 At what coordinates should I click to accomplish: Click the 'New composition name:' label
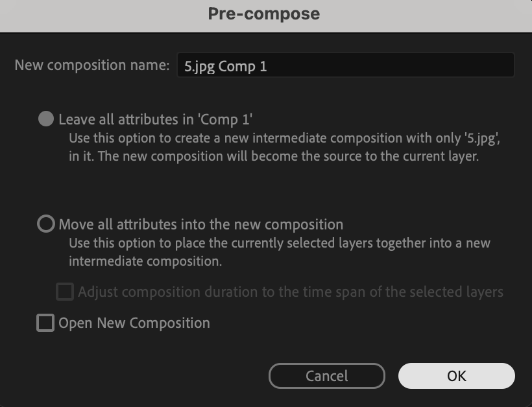(91, 65)
